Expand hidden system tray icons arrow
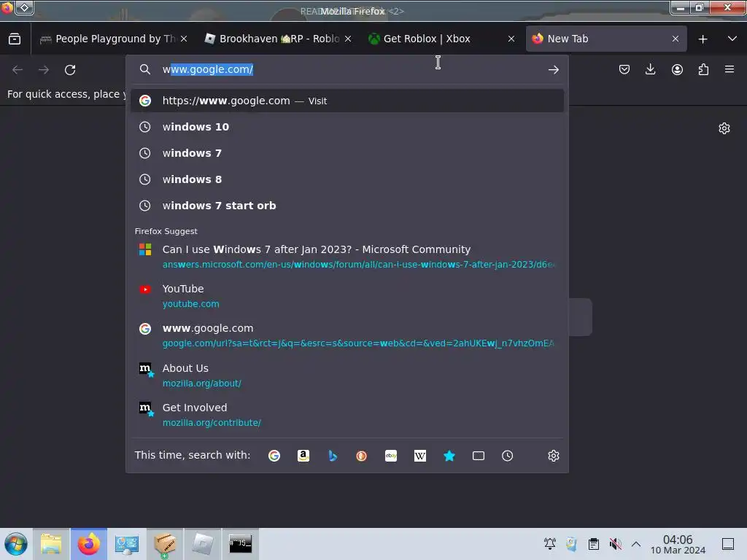747x560 pixels. [x=636, y=544]
